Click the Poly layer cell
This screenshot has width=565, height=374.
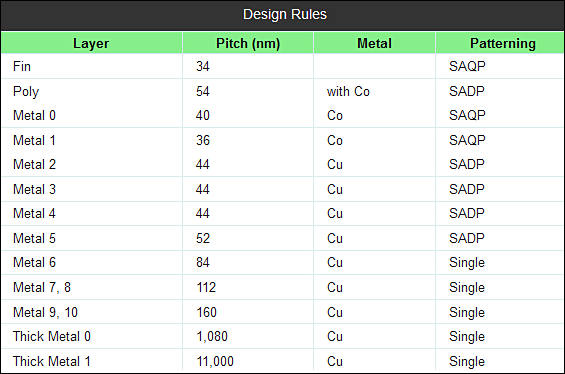[x=26, y=92]
